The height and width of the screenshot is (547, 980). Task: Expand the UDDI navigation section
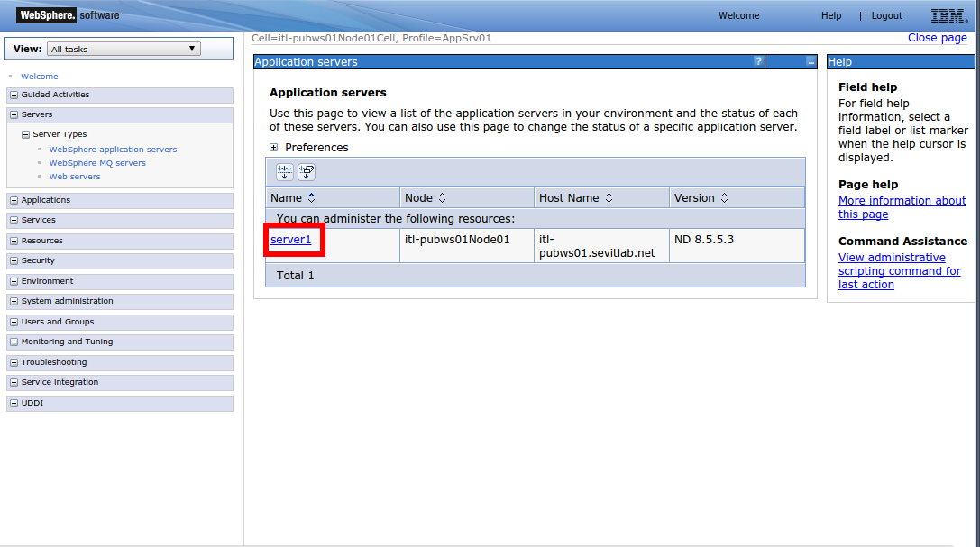coord(14,404)
